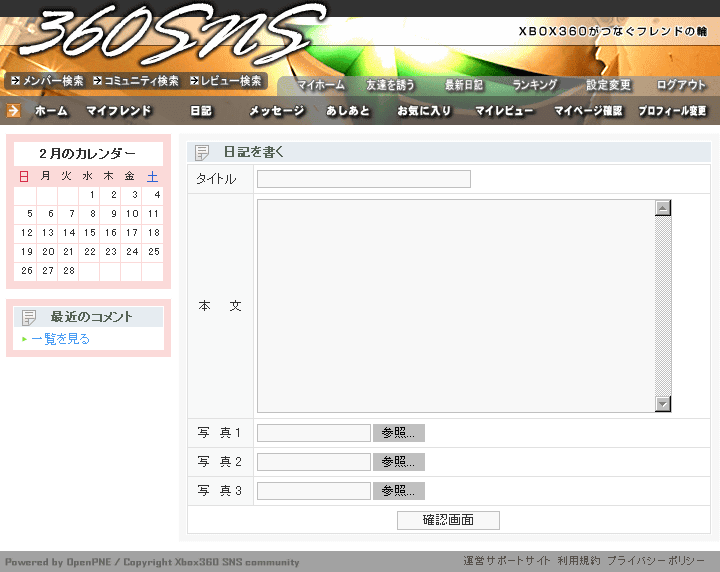Focus the タイトル input field
This screenshot has height=572, width=720.
point(363,179)
